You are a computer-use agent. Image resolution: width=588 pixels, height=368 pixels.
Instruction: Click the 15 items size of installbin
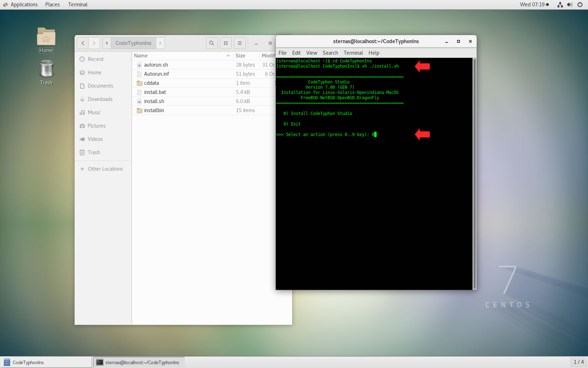pos(245,110)
